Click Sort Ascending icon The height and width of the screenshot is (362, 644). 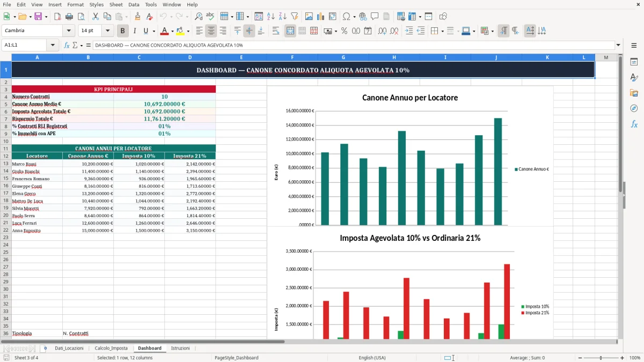click(x=271, y=17)
